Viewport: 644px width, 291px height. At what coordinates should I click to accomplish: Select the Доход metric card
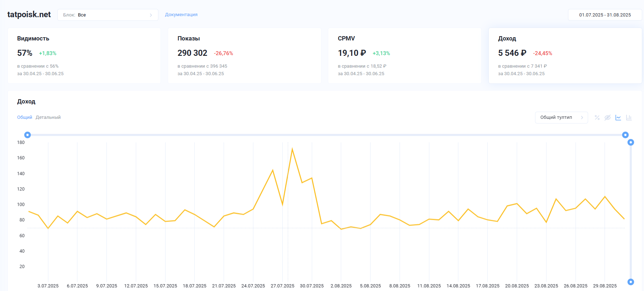(x=565, y=56)
